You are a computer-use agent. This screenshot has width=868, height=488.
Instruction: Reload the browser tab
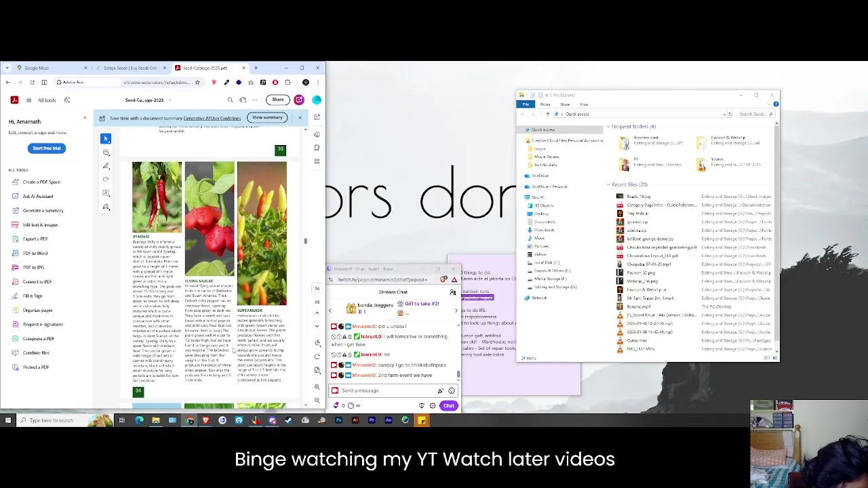[x=32, y=83]
